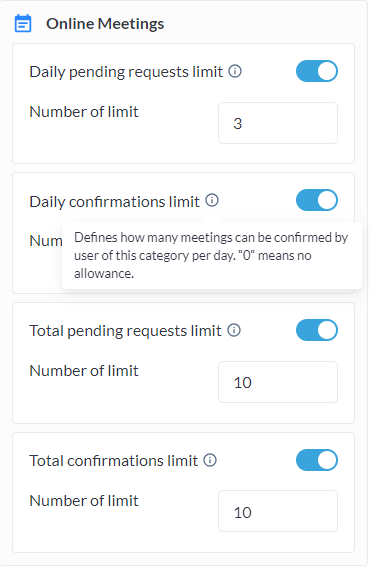Viewport: 370px width, 573px height.
Task: Click the tooltip text about confirmed meetings
Action: point(211,255)
